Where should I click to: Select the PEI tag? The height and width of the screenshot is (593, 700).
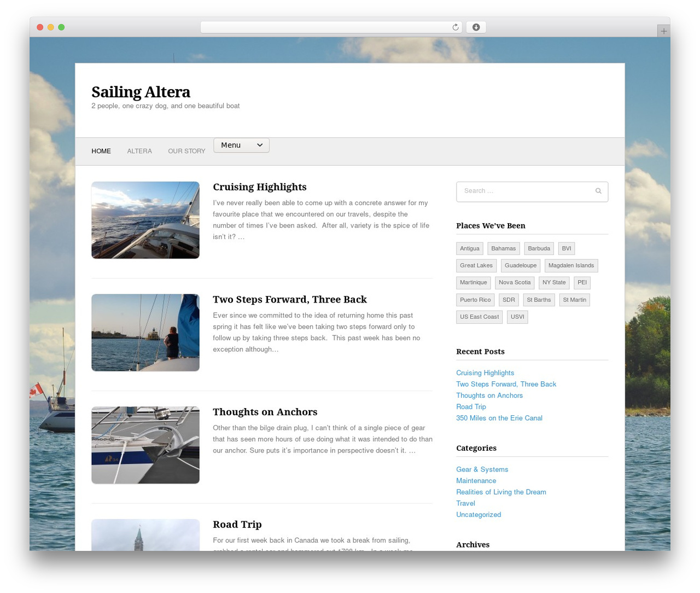pyautogui.click(x=582, y=283)
